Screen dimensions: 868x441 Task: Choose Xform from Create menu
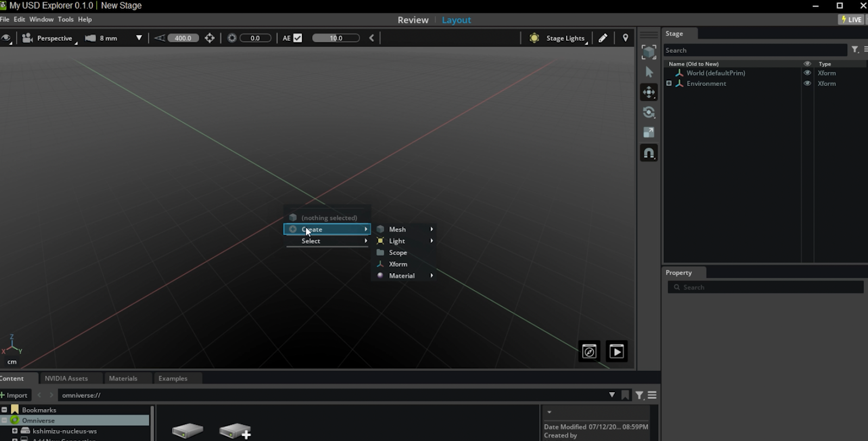click(x=405, y=264)
